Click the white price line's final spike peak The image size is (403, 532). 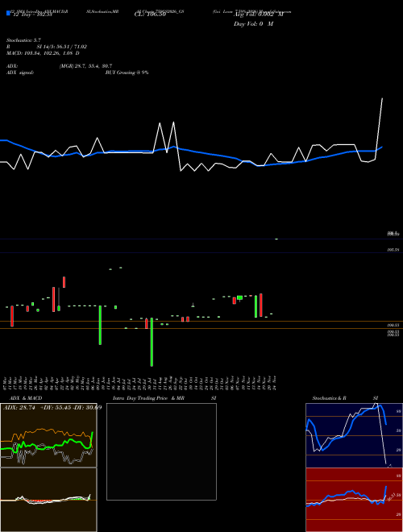[x=382, y=98]
